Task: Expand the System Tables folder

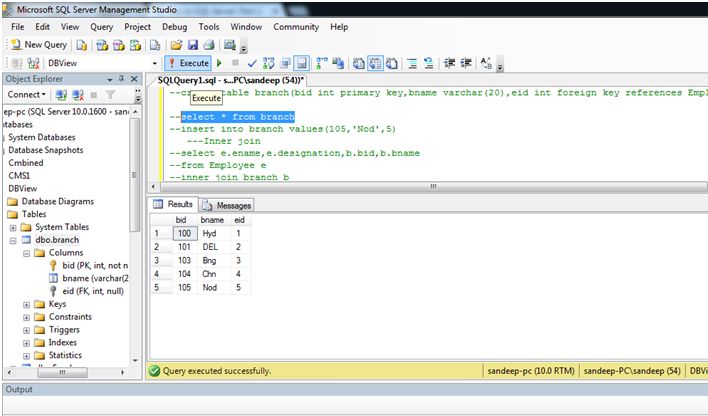Action: [12, 227]
